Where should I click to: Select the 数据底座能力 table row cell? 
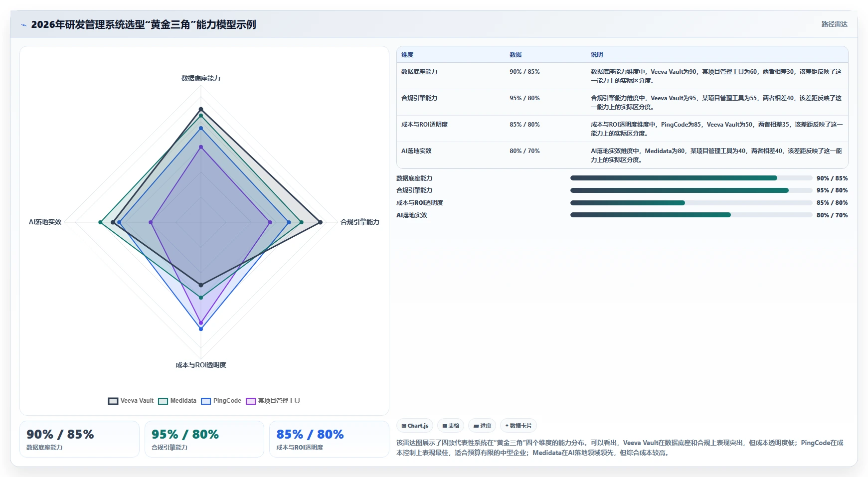[x=419, y=72]
